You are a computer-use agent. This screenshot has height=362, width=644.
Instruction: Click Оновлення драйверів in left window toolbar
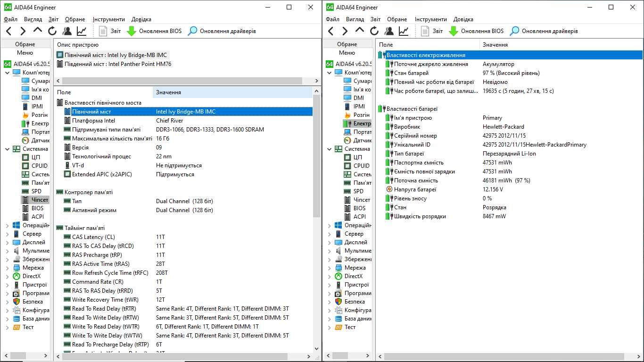[222, 31]
